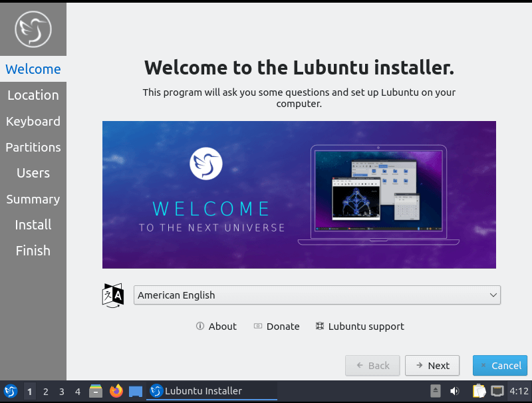Click the clock showing 4:12
This screenshot has width=532, height=403.
(x=519, y=391)
